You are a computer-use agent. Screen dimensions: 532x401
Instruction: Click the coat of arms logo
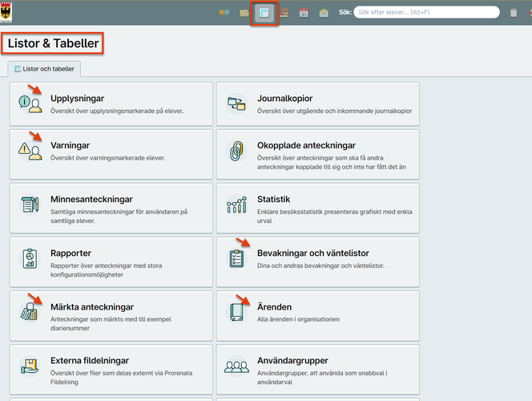tap(6, 12)
